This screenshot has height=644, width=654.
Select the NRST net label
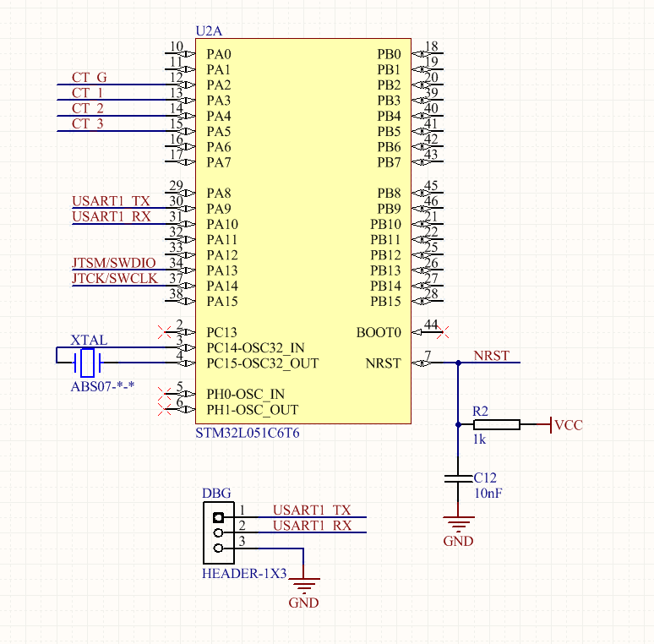click(x=491, y=355)
